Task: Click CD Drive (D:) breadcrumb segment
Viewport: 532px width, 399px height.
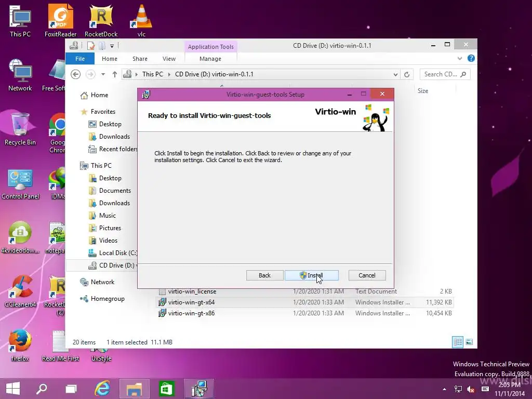Action: coord(214,74)
